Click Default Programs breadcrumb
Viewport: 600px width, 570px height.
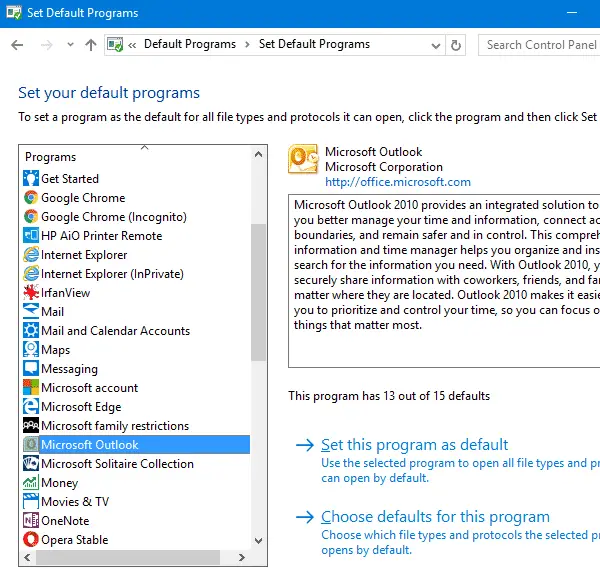(190, 44)
